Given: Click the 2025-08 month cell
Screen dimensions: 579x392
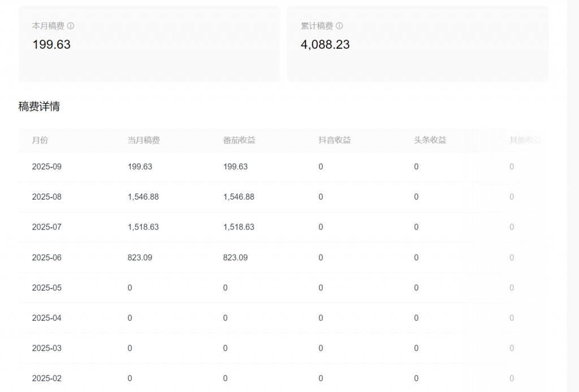Looking at the screenshot, I should point(47,197).
